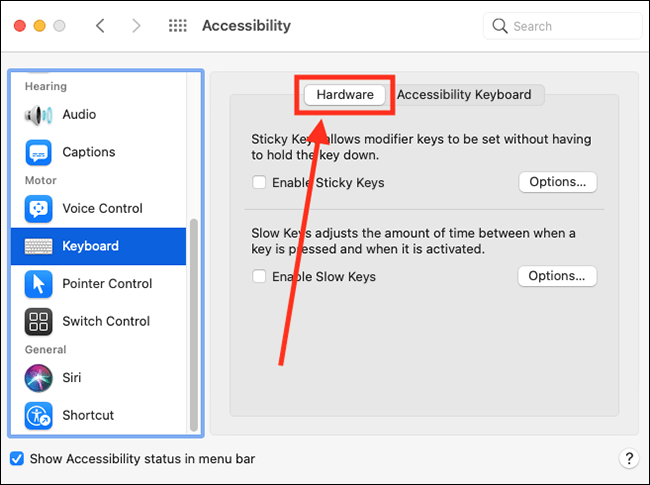Open Options for Sticky Keys
This screenshot has height=485, width=650.
click(558, 182)
